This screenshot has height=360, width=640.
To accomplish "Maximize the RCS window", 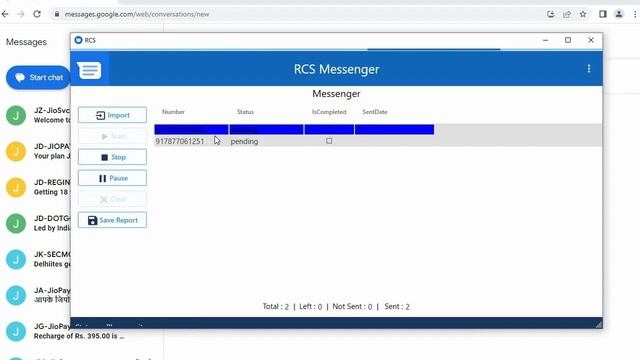I will (568, 40).
